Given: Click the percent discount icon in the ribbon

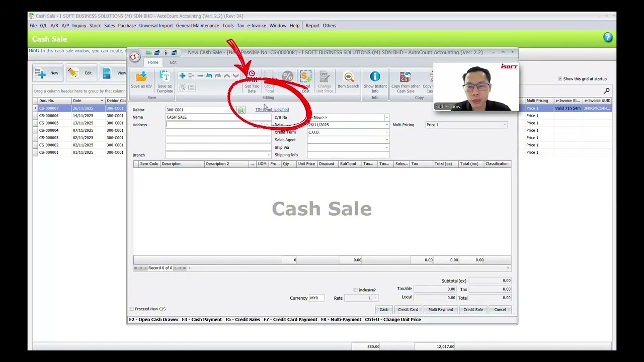Looking at the screenshot, I should tap(287, 76).
